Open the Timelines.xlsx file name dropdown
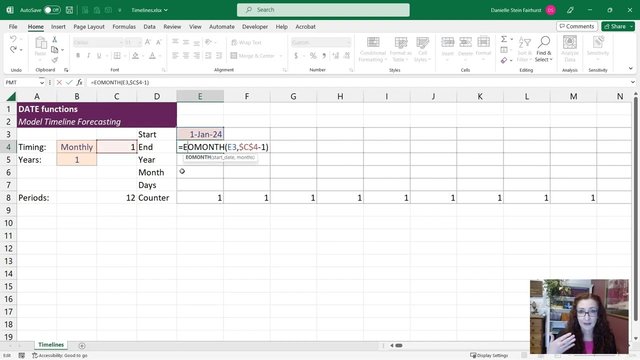The height and width of the screenshot is (360, 640). (149, 10)
